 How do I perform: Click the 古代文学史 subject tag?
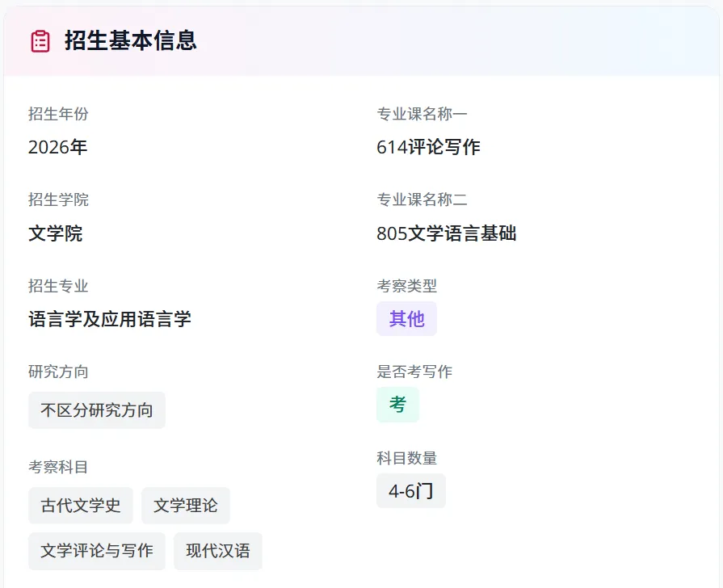(x=81, y=506)
